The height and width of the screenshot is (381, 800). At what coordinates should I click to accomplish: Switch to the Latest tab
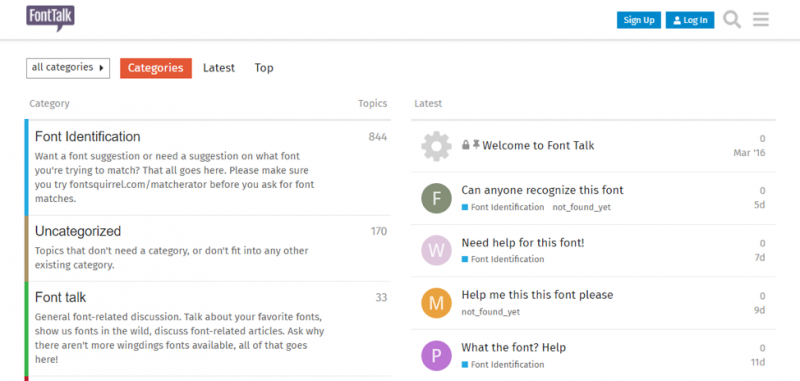pyautogui.click(x=219, y=68)
